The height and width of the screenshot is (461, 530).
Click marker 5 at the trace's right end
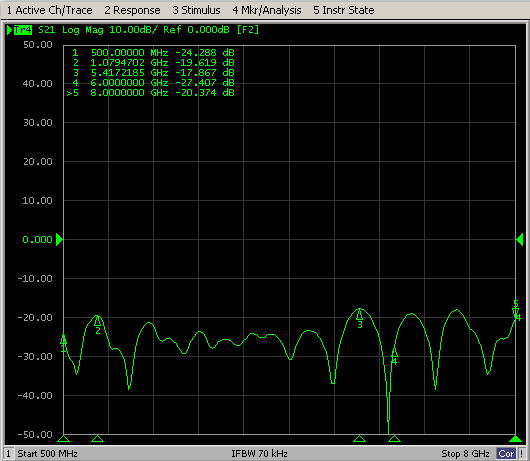[x=515, y=309]
